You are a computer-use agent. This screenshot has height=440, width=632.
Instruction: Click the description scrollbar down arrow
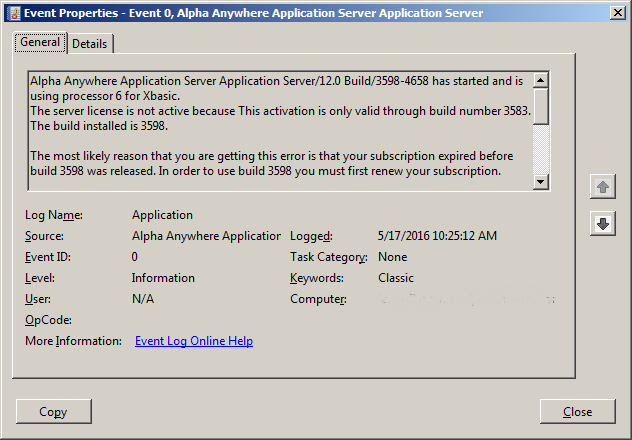click(541, 182)
